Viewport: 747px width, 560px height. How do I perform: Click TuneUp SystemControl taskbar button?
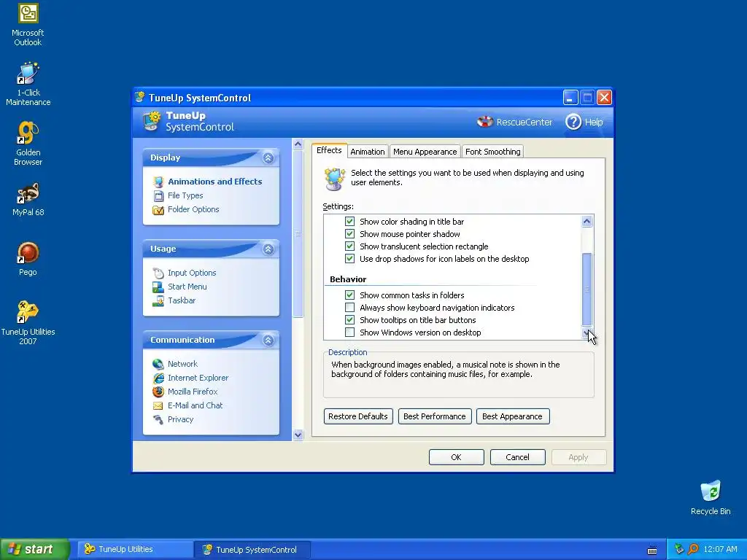pos(252,550)
